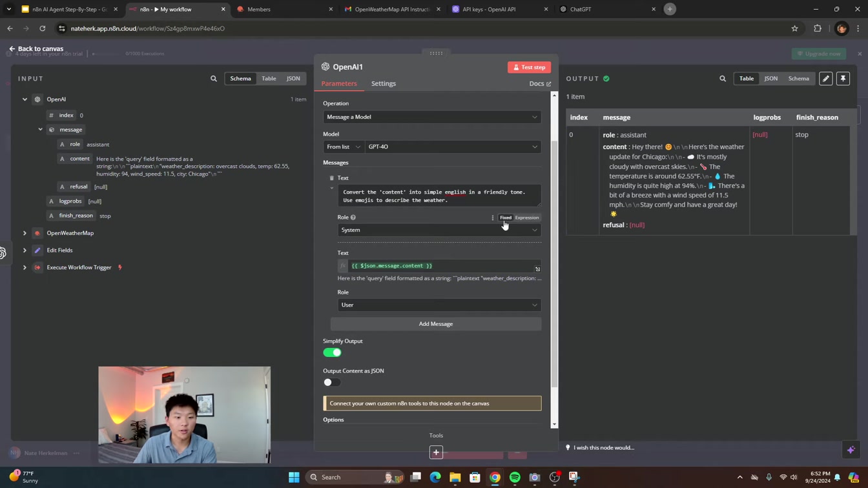Open the Options section
The image size is (868, 488).
click(333, 420)
